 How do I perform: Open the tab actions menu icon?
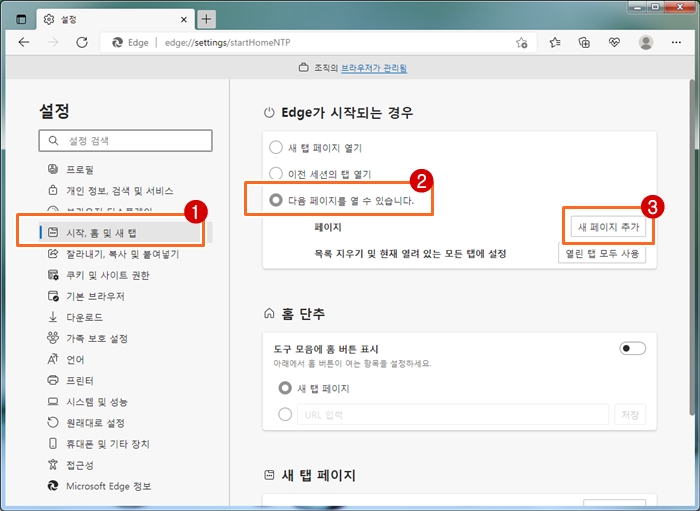pyautogui.click(x=21, y=19)
